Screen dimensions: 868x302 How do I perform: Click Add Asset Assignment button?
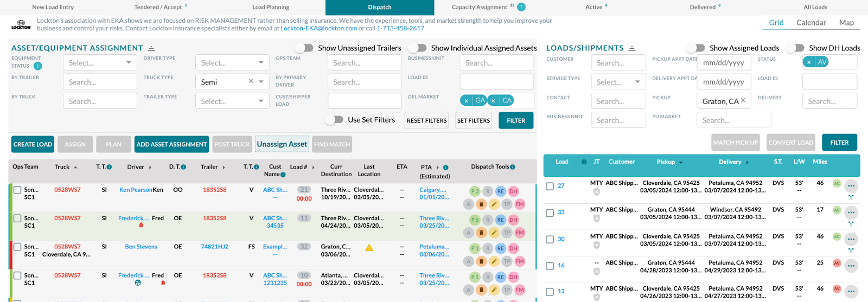pos(171,144)
